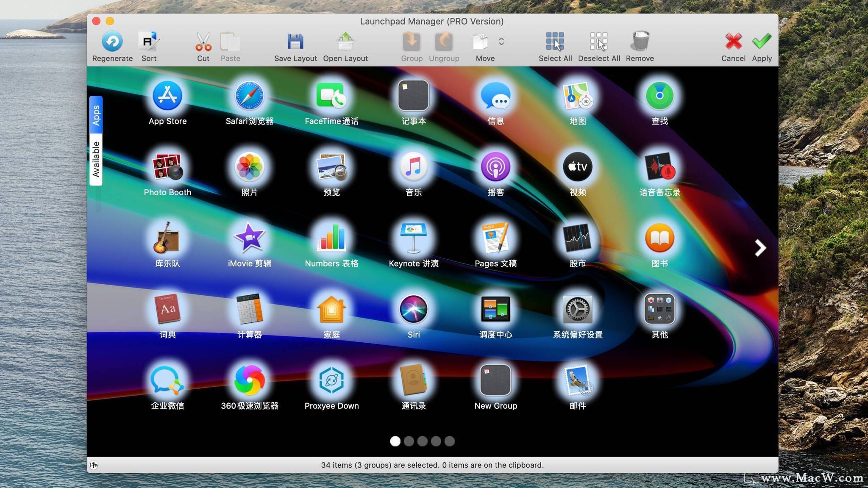Save Layout with floppy disk icon
The width and height of the screenshot is (868, 488).
295,42
